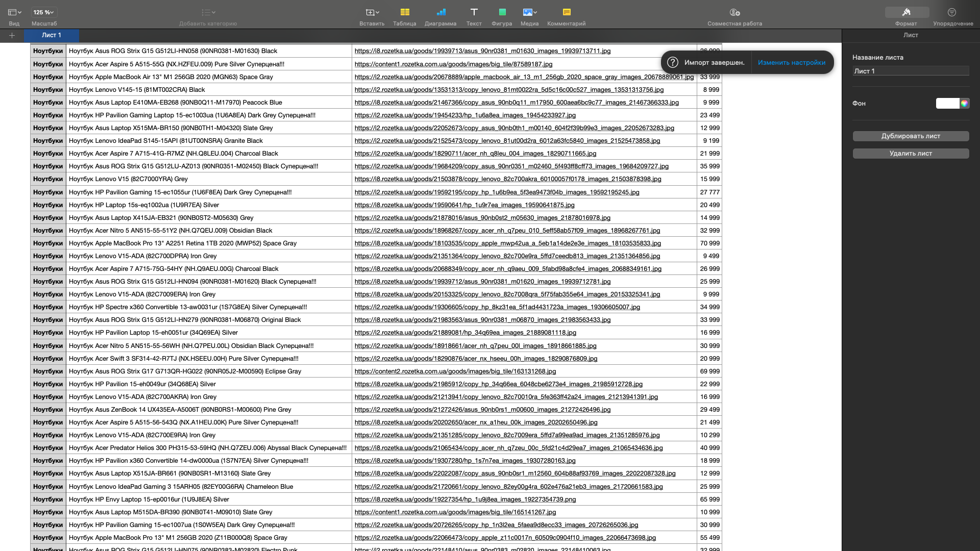Screen dimensions: 980x551
Task: Select price cell 9 199
Action: (709, 141)
